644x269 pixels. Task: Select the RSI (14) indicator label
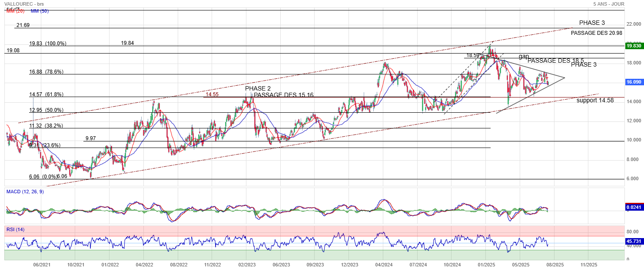(x=16, y=229)
